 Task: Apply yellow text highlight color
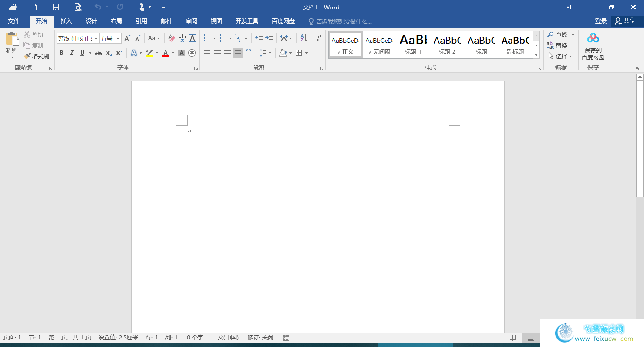(149, 53)
